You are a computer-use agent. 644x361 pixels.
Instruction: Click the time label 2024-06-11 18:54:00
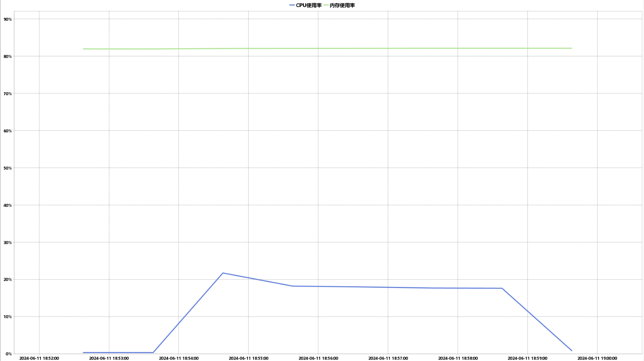click(x=179, y=358)
